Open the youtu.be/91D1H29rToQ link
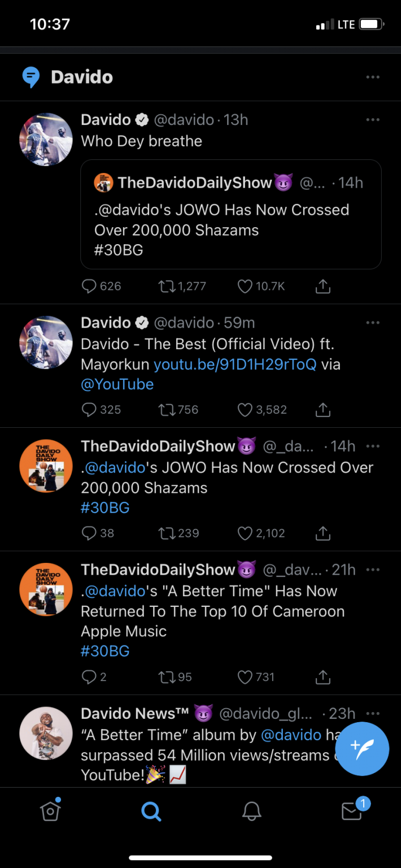This screenshot has height=868, width=401. pyautogui.click(x=235, y=364)
